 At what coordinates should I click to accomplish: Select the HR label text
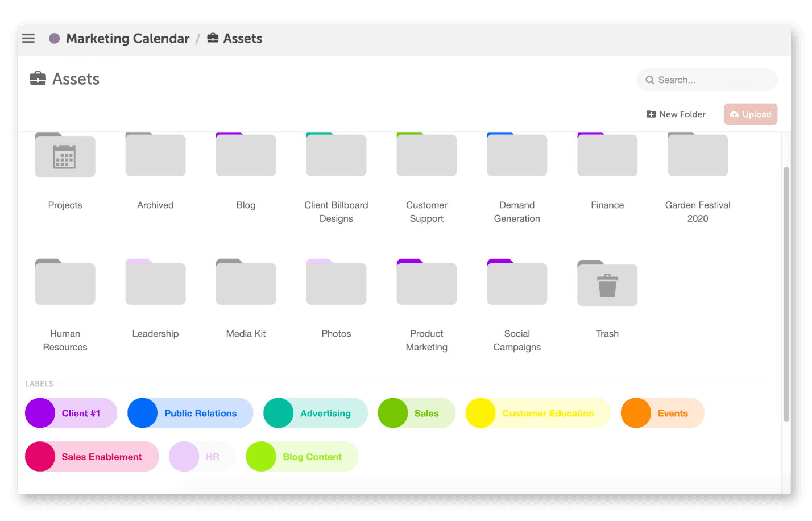point(212,457)
